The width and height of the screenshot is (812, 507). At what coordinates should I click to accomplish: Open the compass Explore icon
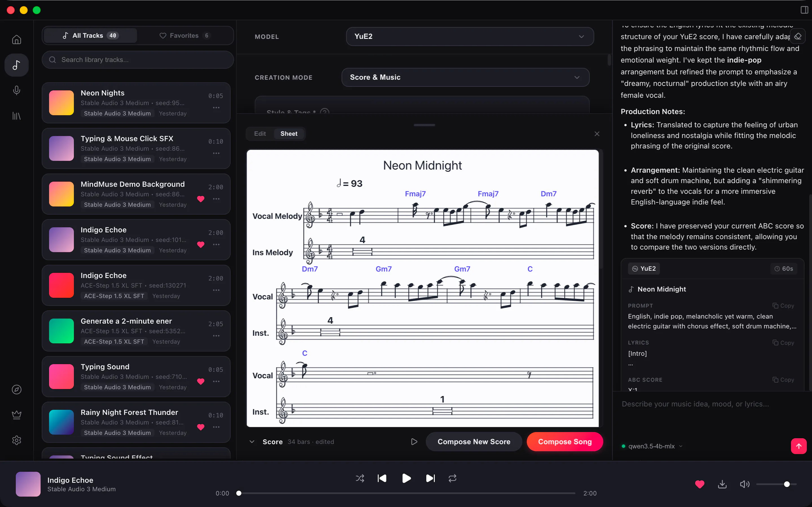coord(16,389)
